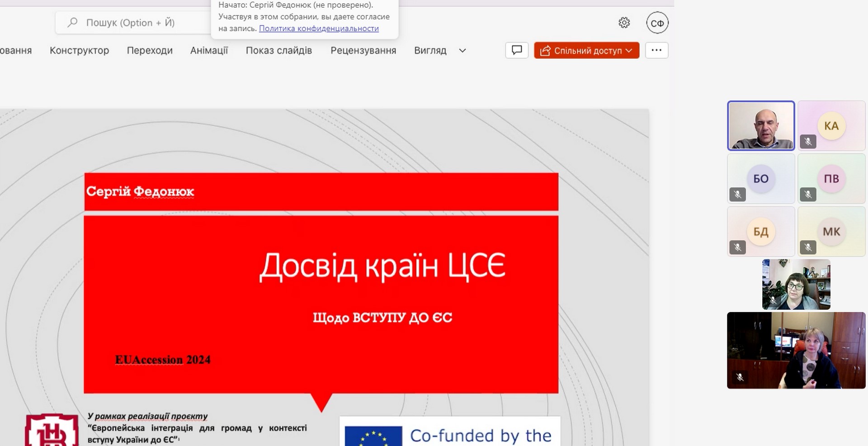Open the Показ слайдів tab

(x=279, y=51)
